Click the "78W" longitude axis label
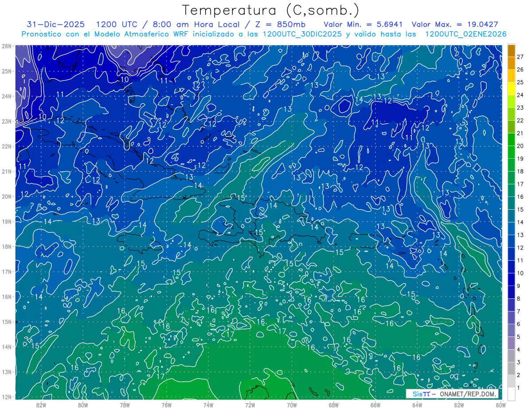This screenshot has width=532, height=411. [125, 404]
